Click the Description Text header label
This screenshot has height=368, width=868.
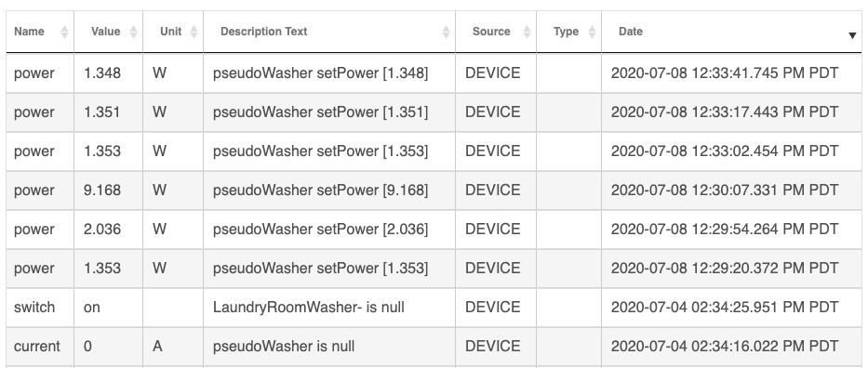(263, 32)
